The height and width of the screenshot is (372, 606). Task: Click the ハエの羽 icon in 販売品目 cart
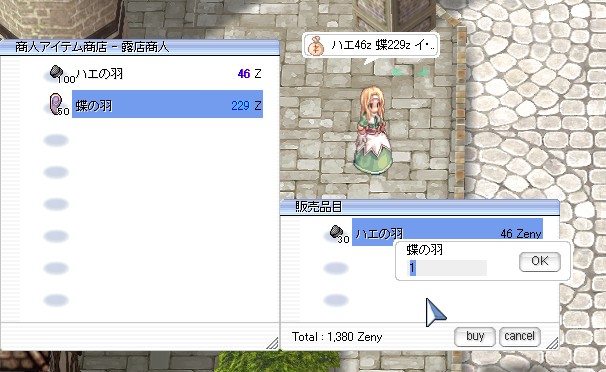[x=336, y=232]
